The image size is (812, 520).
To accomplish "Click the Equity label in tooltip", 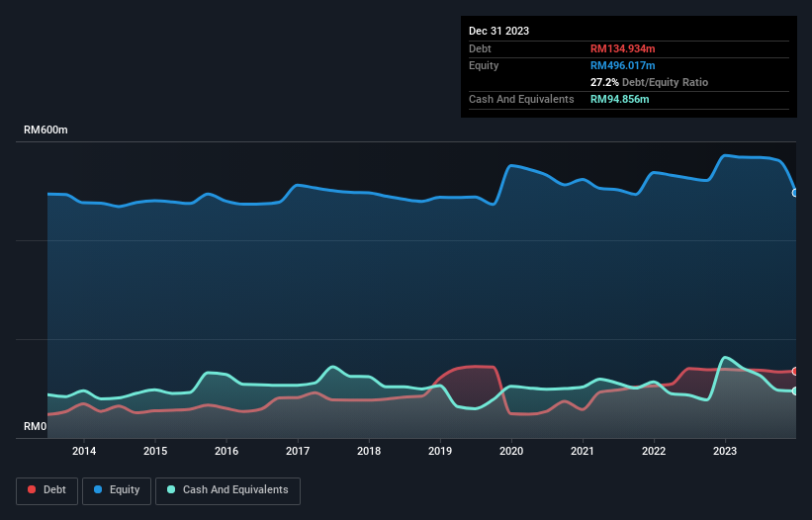I will (484, 65).
